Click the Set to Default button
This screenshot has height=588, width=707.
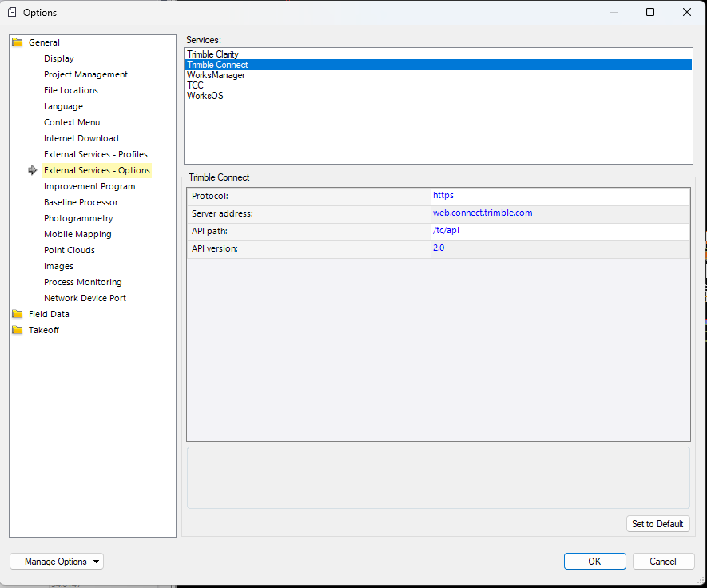point(657,524)
